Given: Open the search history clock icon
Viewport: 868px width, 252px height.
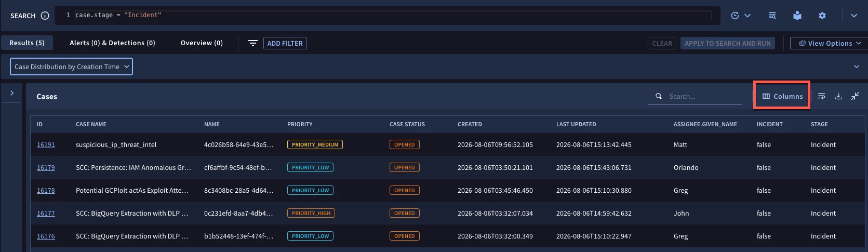Looking at the screenshot, I should 735,16.
